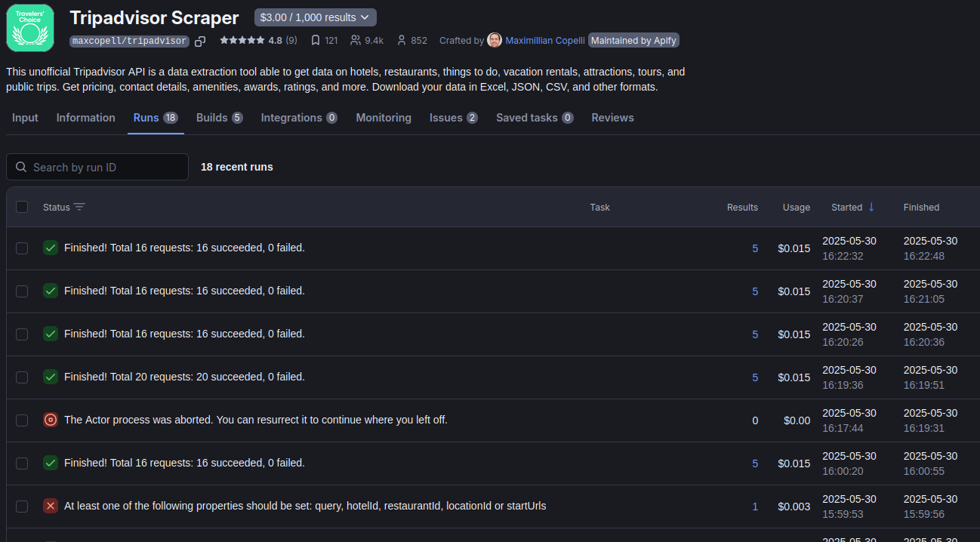This screenshot has width=980, height=542.
Task: Click the Results column header
Action: coord(742,207)
